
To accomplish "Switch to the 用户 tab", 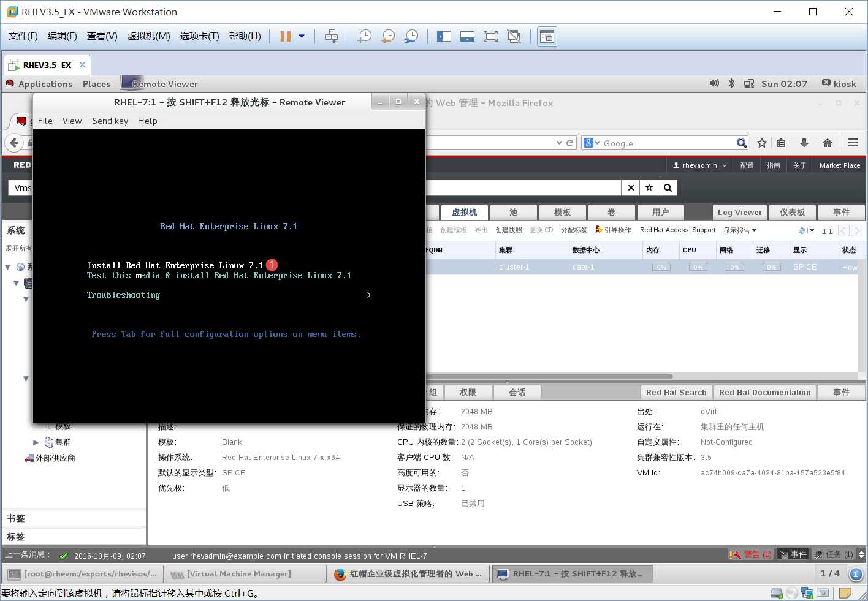I will [x=660, y=212].
